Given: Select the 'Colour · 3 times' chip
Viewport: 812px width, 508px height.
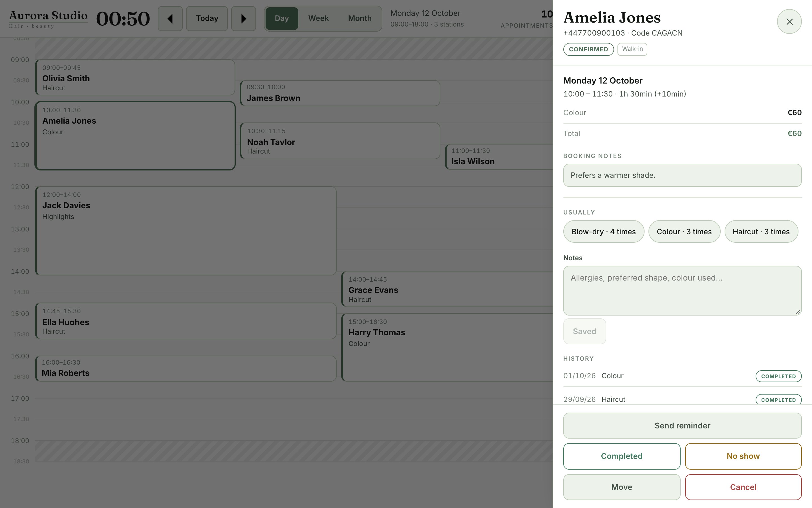Looking at the screenshot, I should [x=684, y=231].
